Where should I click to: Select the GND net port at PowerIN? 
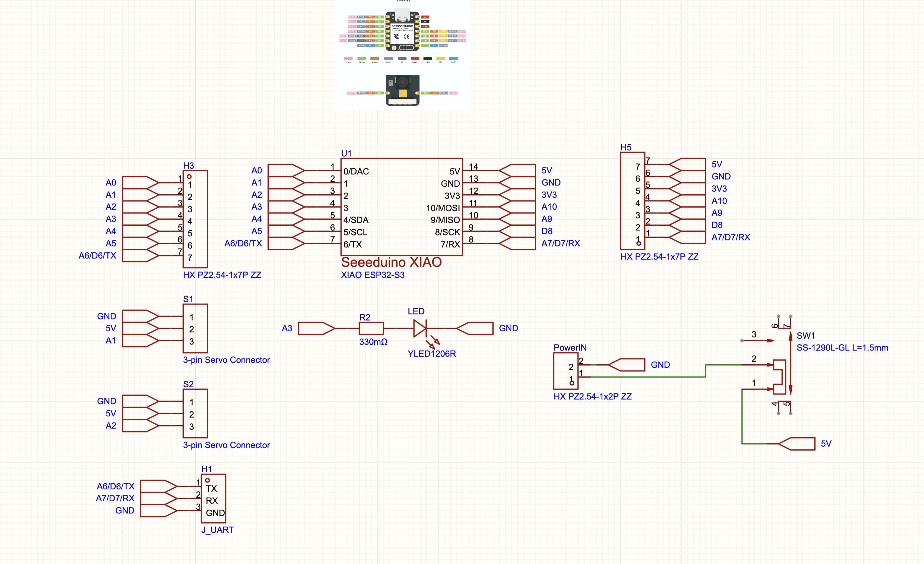pos(627,365)
